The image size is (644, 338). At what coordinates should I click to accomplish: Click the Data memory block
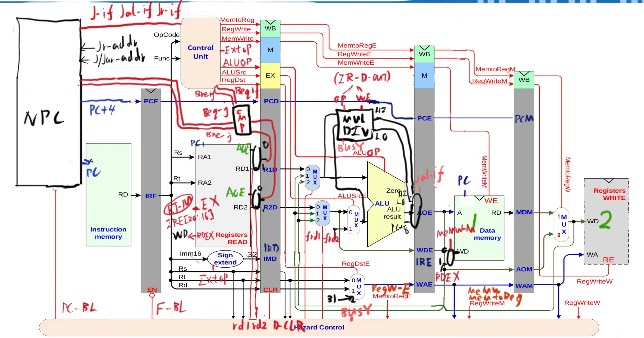(479, 228)
